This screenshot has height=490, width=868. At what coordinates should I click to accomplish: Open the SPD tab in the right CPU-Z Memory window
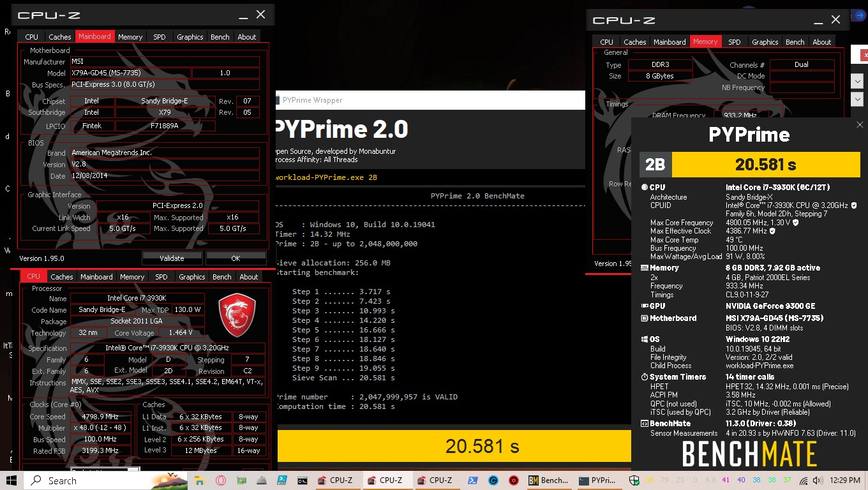[735, 42]
